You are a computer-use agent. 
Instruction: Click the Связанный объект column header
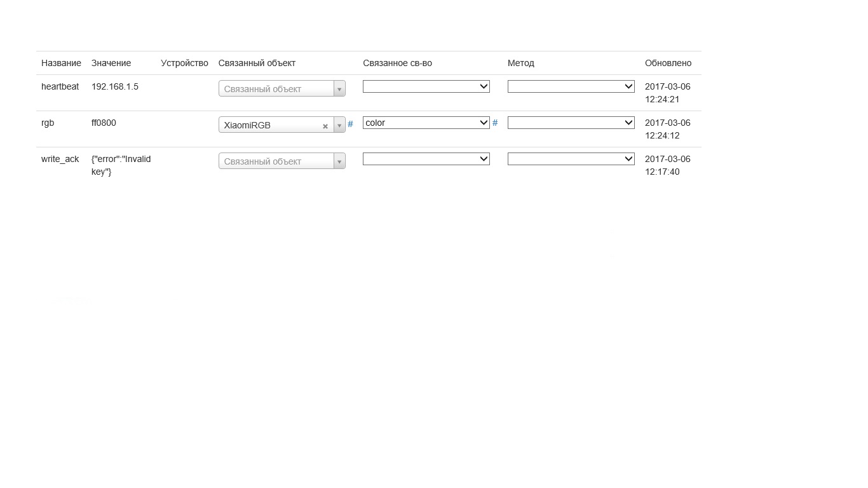pyautogui.click(x=257, y=63)
